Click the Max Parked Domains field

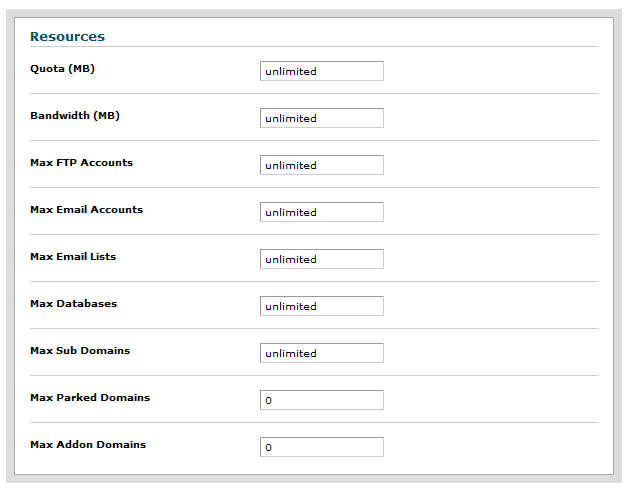[x=321, y=400]
